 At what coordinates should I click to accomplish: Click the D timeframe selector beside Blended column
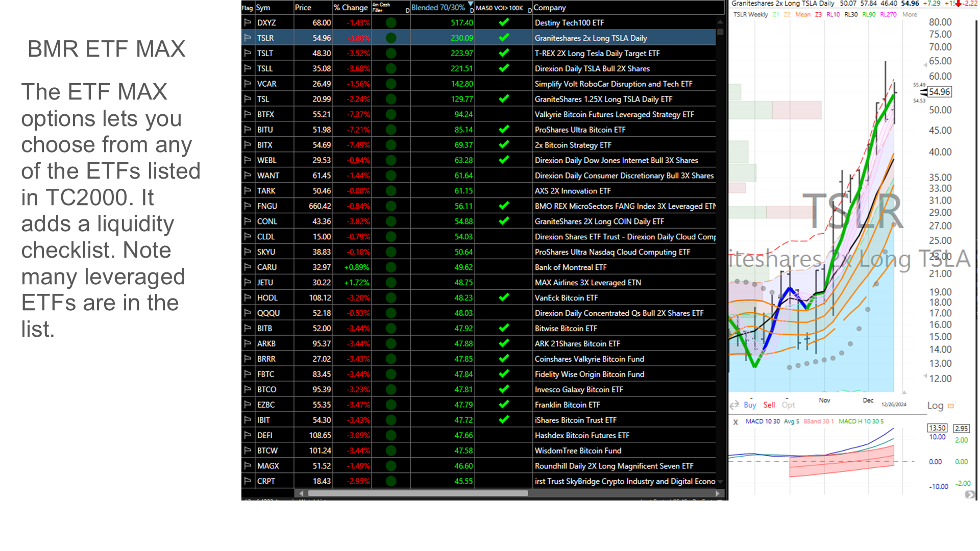coord(472,11)
